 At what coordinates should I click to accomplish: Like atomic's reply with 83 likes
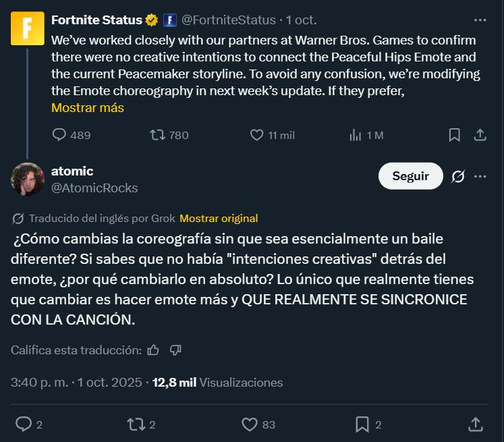pyautogui.click(x=250, y=424)
